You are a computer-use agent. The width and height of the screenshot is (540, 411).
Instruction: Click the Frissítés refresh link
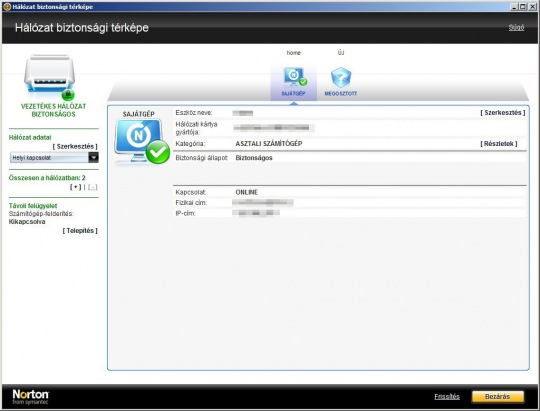tap(447, 397)
